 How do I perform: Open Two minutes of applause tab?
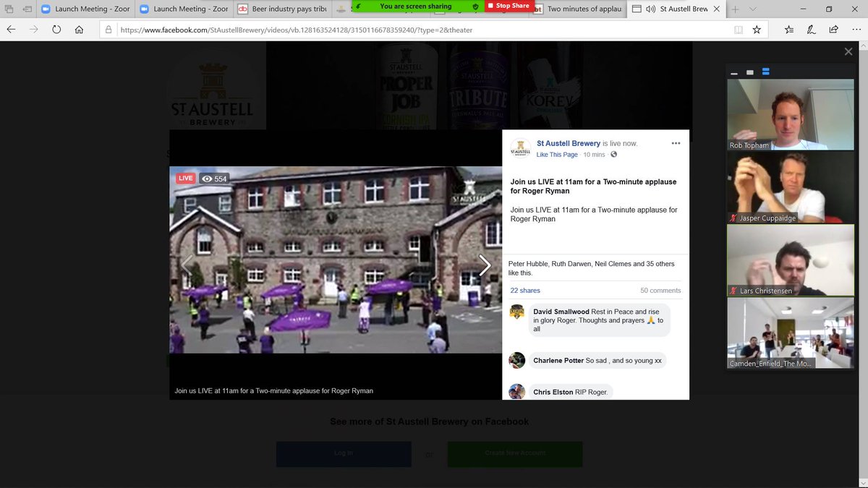click(579, 9)
